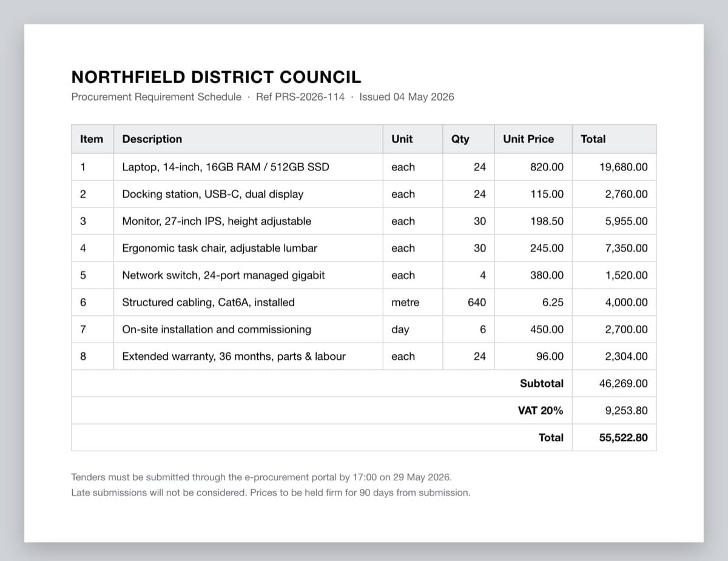
Task: Click the "Subtotal" label
Action: [542, 383]
